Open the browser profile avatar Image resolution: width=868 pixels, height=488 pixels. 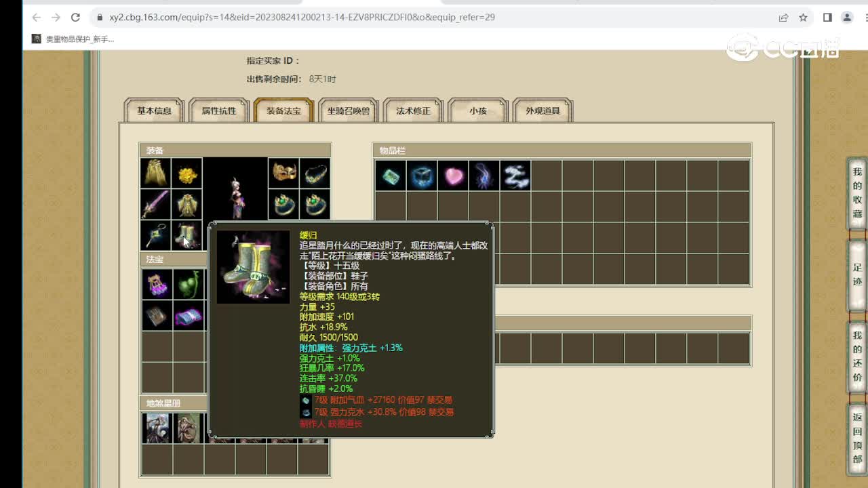[x=847, y=17]
